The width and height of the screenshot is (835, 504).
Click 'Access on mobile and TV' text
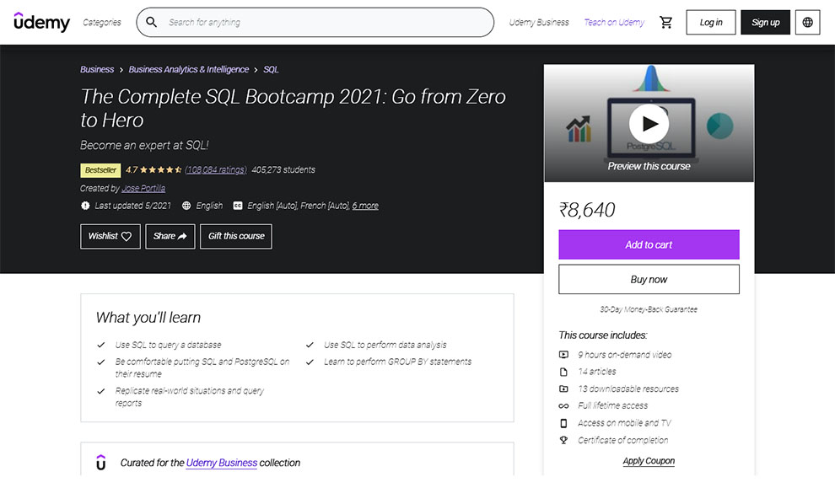[x=625, y=423]
